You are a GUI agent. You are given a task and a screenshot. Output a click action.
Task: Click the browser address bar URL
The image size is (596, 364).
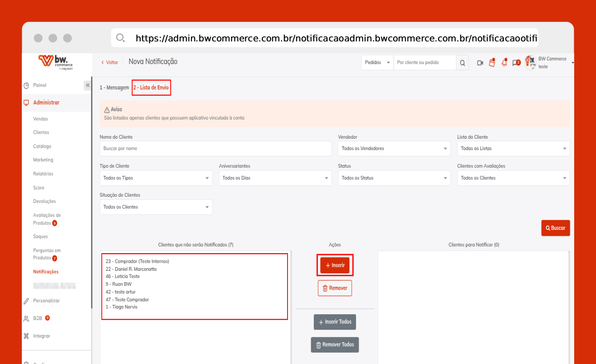[x=337, y=38]
